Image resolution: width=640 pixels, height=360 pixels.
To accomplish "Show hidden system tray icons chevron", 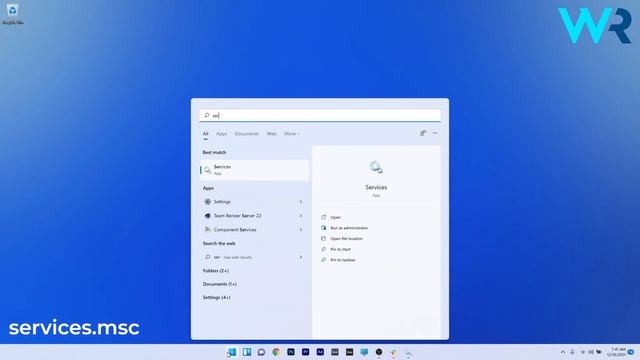I will tap(563, 352).
